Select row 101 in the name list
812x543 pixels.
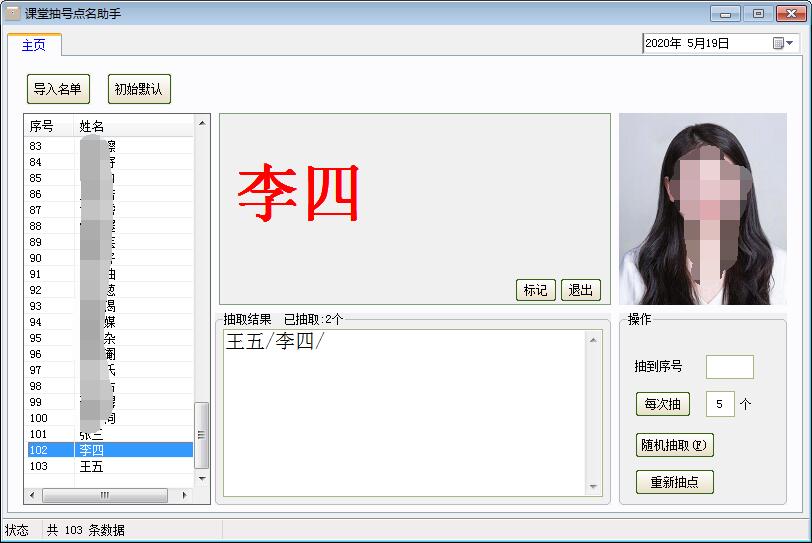click(110, 434)
